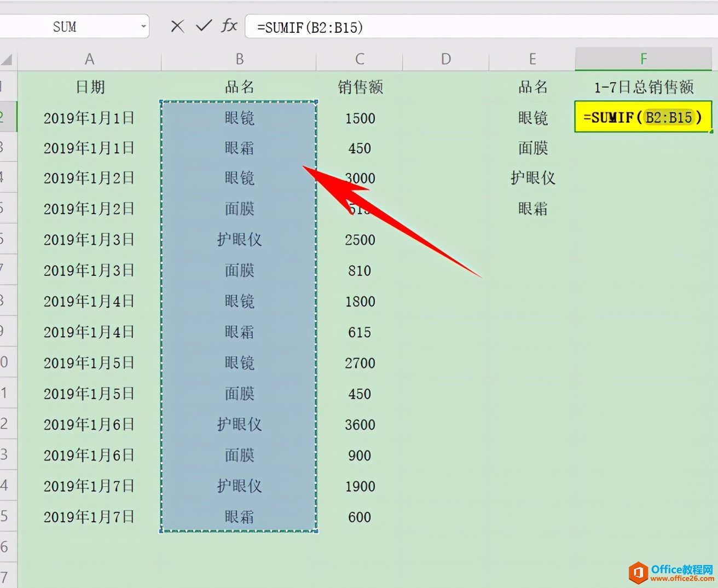Open the Insert Function fx dialog
Screen dimensions: 718x588
point(229,26)
